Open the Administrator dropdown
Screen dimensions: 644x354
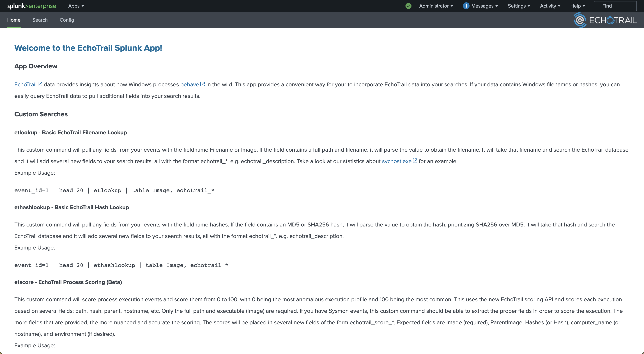coord(436,6)
